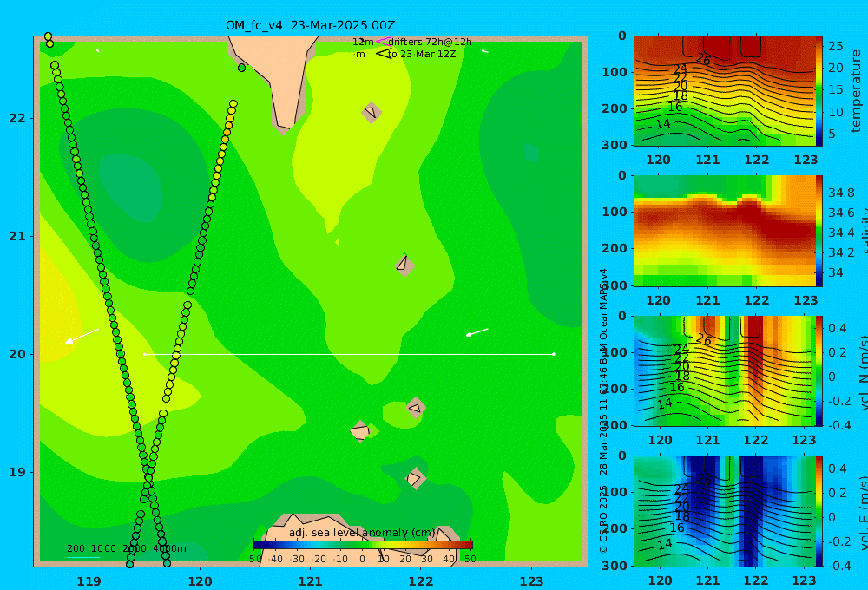Click the 14 contour label in temperature panel
This screenshot has height=590, width=868.
coord(662,124)
